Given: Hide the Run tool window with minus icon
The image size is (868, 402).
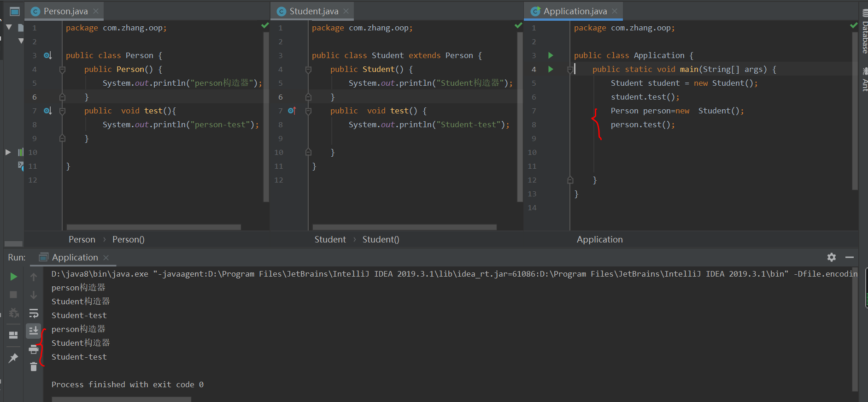Looking at the screenshot, I should point(850,257).
